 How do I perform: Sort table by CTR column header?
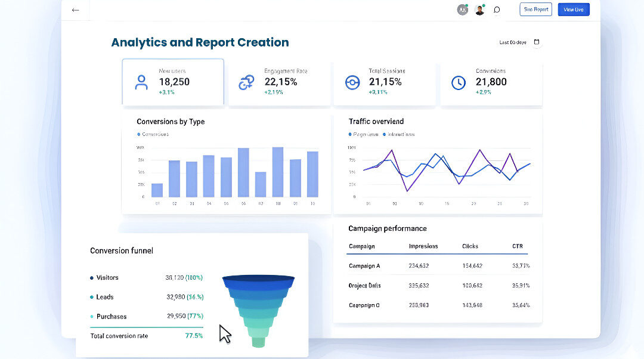(x=517, y=246)
